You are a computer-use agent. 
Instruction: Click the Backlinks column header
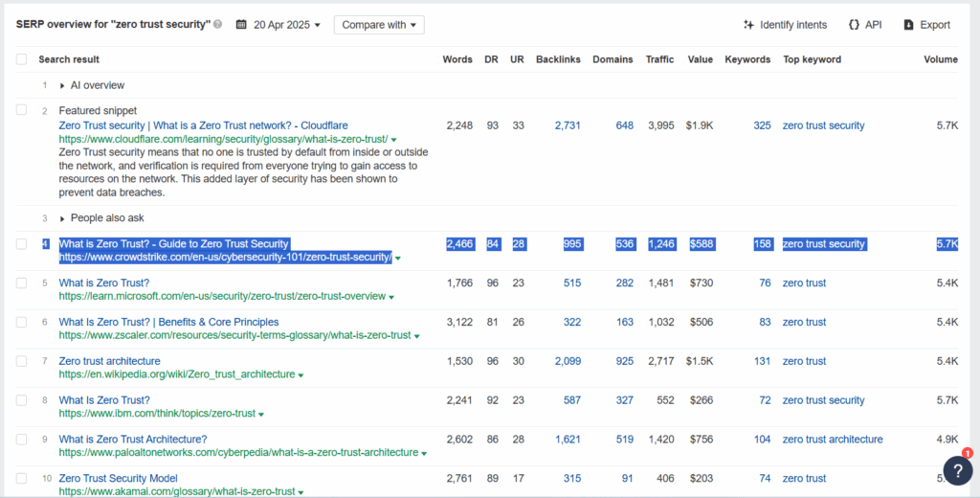click(x=558, y=59)
